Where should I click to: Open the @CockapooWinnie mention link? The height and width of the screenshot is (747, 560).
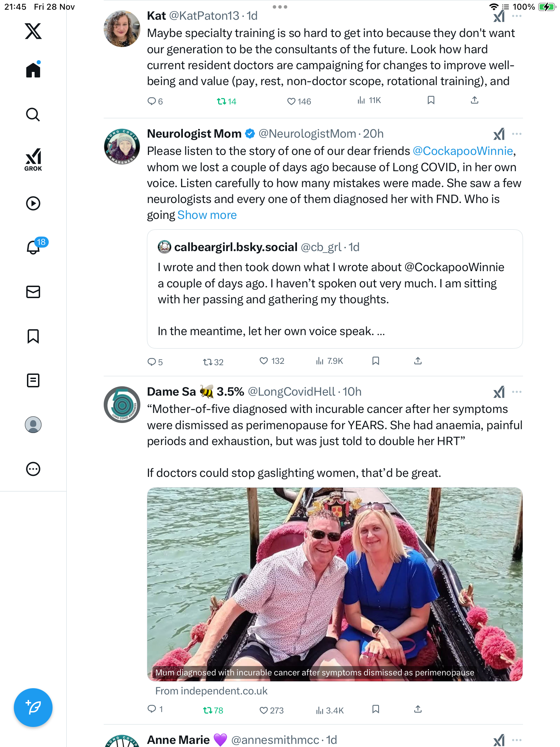tap(463, 151)
